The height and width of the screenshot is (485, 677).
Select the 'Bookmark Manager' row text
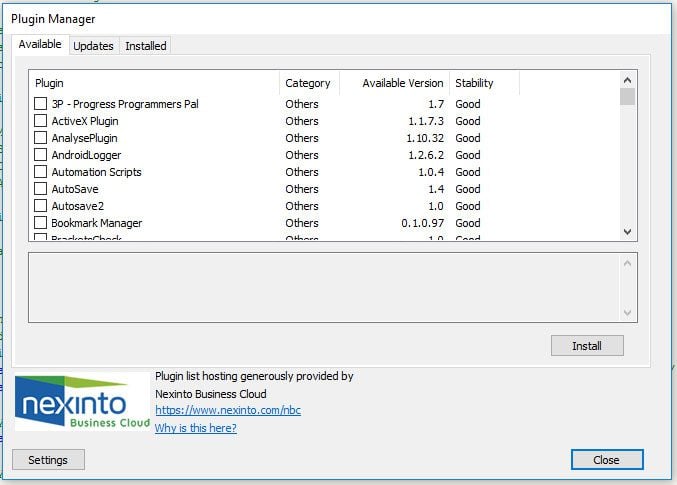click(x=97, y=223)
